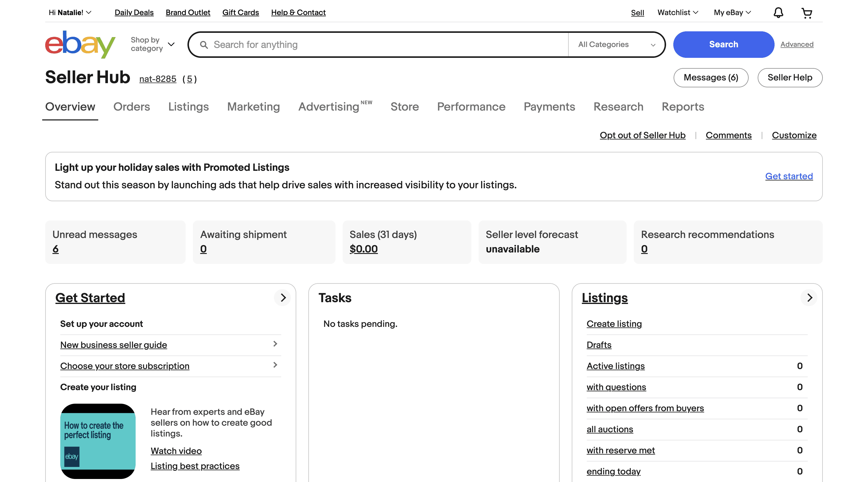
Task: Click the Listings panel arrow icon
Action: (809, 298)
